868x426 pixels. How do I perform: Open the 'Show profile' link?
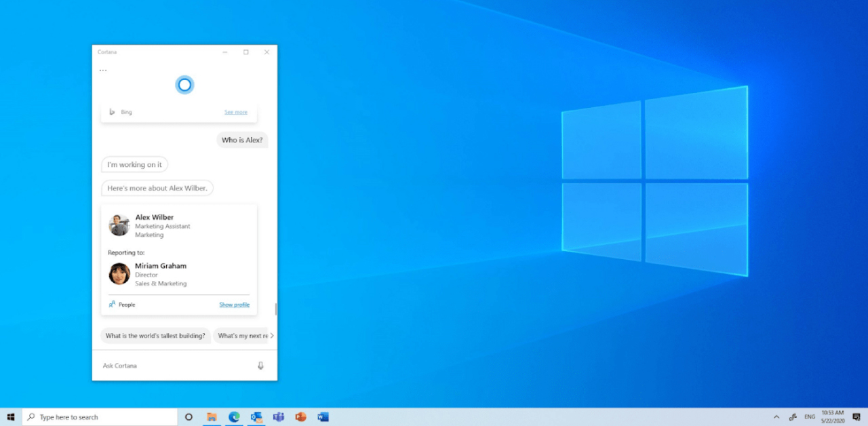(235, 305)
